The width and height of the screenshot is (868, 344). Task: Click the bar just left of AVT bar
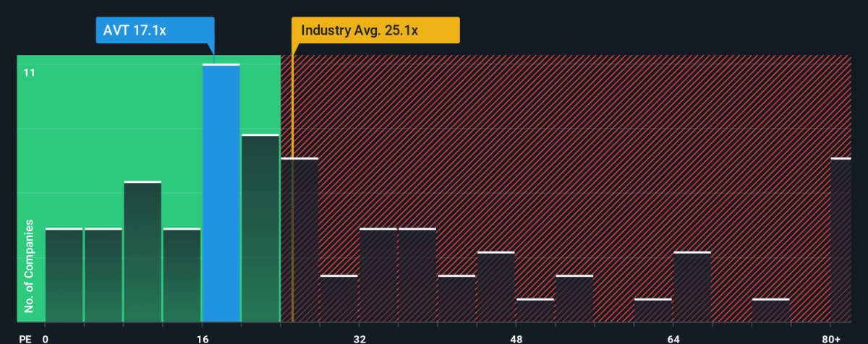pos(182,275)
